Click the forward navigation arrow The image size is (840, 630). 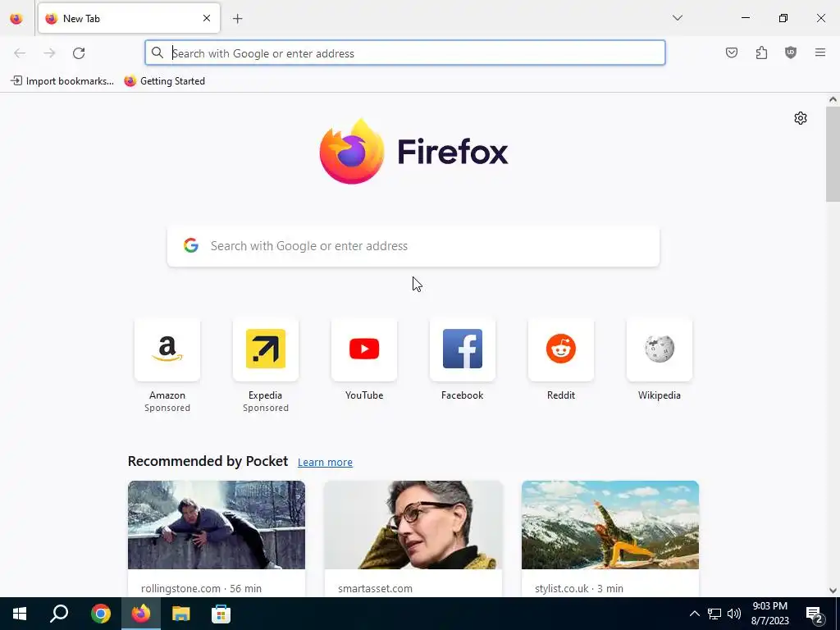coord(49,53)
